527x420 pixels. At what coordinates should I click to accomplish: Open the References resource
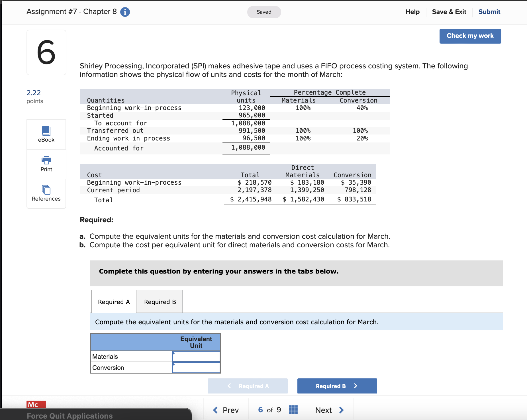pyautogui.click(x=46, y=193)
